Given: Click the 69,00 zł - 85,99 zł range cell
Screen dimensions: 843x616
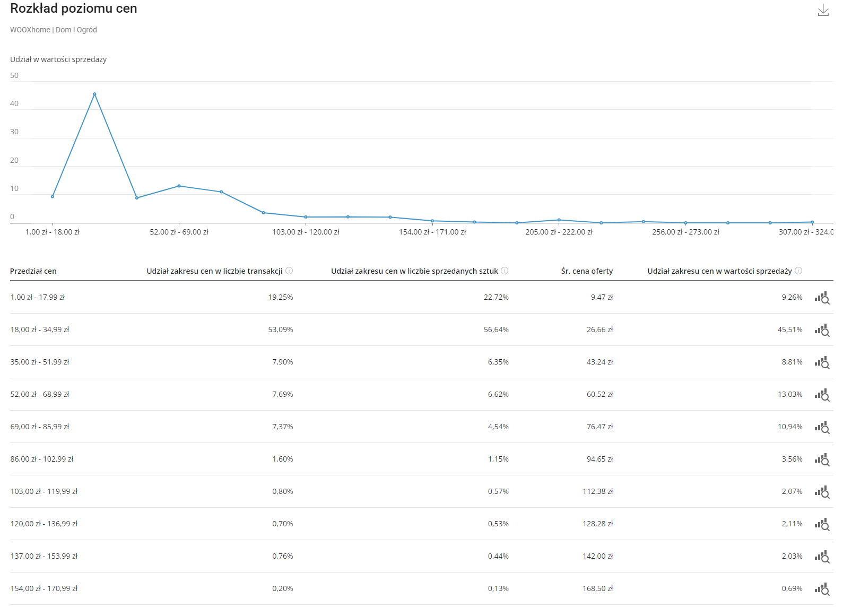Looking at the screenshot, I should click(40, 427).
